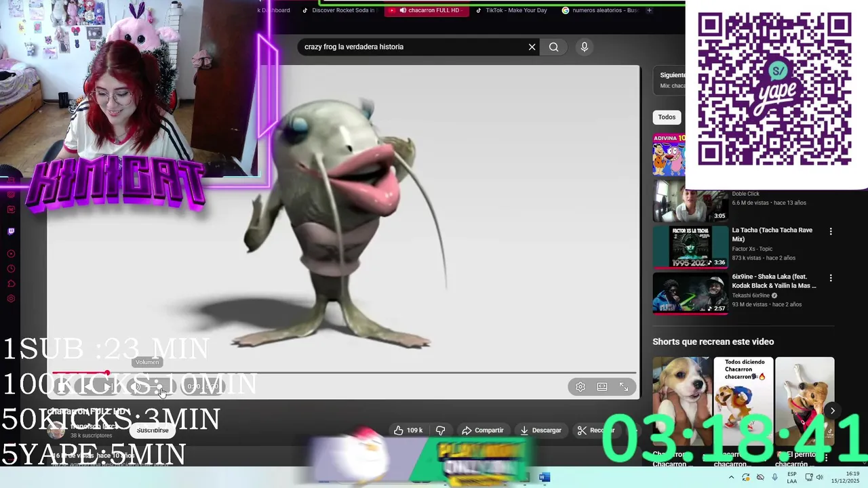Click the taskbar microphone tray icon

click(775, 477)
